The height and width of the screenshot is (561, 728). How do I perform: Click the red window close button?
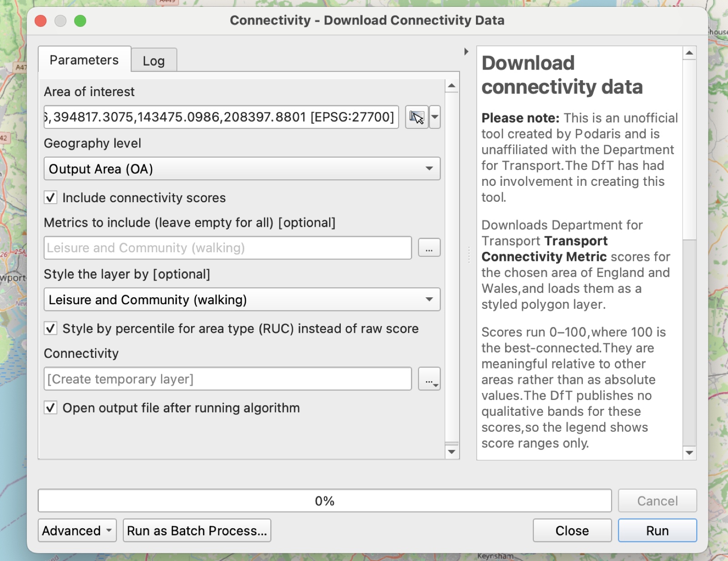(x=41, y=21)
